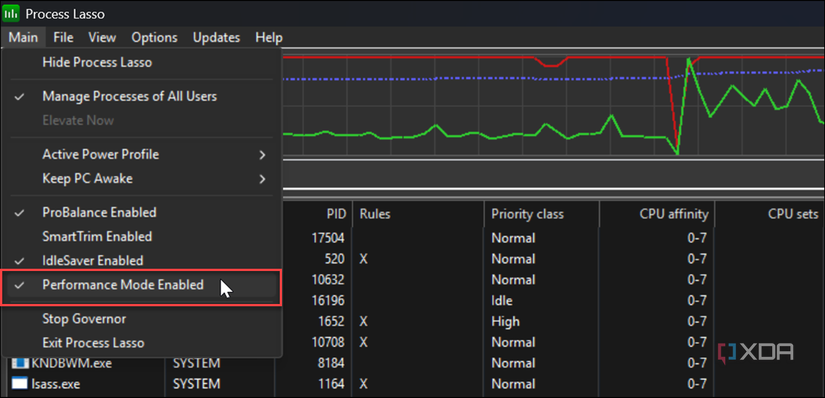Click the X rule mark for PID 1164
This screenshot has width=825, height=398.
point(363,384)
